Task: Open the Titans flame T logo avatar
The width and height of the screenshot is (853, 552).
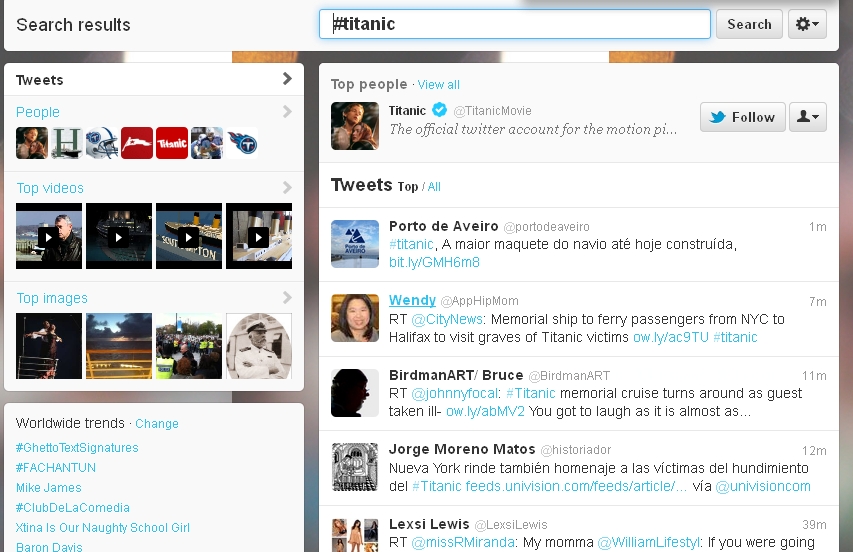Action: pos(242,143)
